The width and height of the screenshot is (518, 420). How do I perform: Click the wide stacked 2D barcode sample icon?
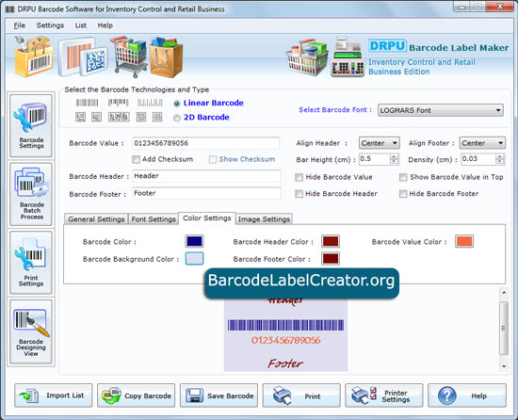[x=119, y=117]
